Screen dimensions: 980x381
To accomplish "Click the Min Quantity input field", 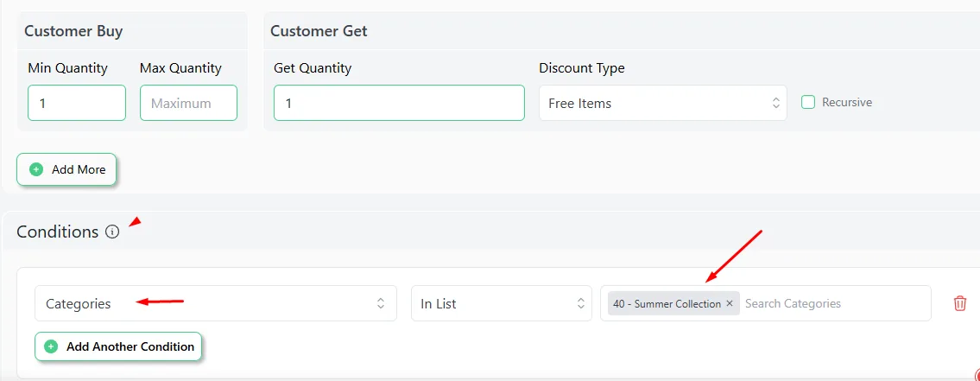I will (x=77, y=103).
